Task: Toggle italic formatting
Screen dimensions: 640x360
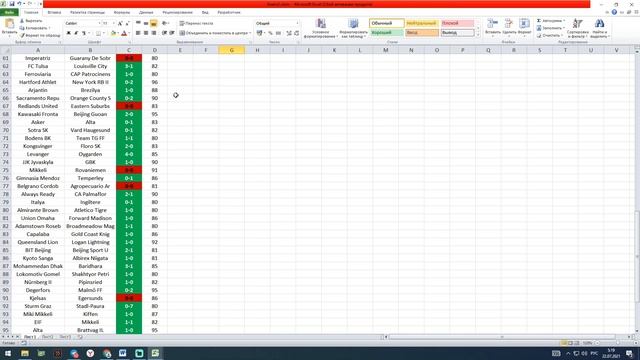Action: [x=76, y=33]
